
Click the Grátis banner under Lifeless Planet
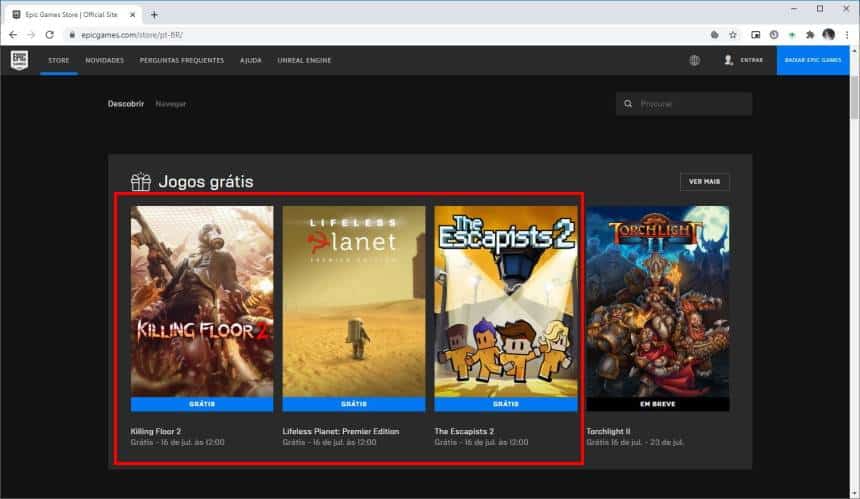354,404
